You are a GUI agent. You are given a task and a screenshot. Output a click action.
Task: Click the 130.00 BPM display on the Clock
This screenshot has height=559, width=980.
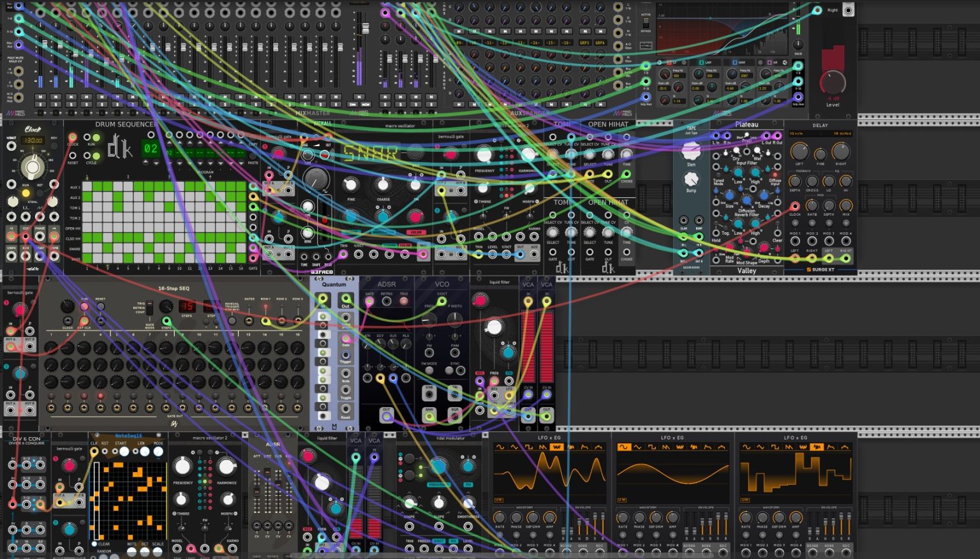[33, 140]
